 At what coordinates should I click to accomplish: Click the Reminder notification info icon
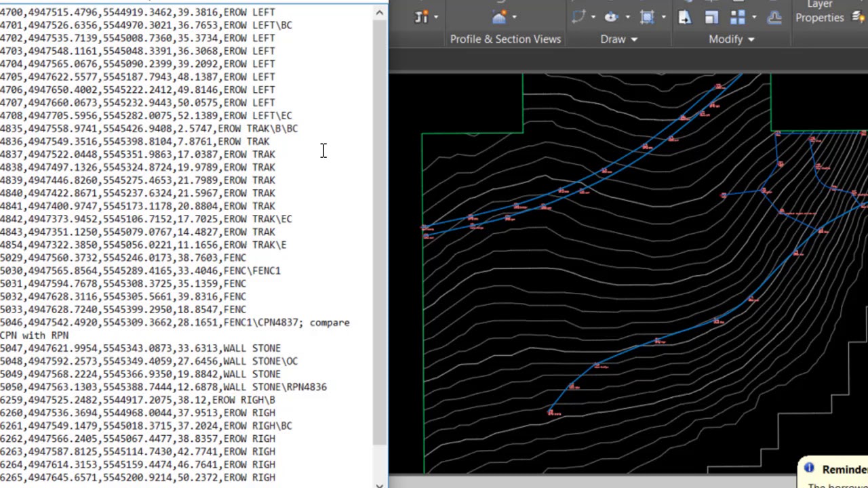(809, 468)
